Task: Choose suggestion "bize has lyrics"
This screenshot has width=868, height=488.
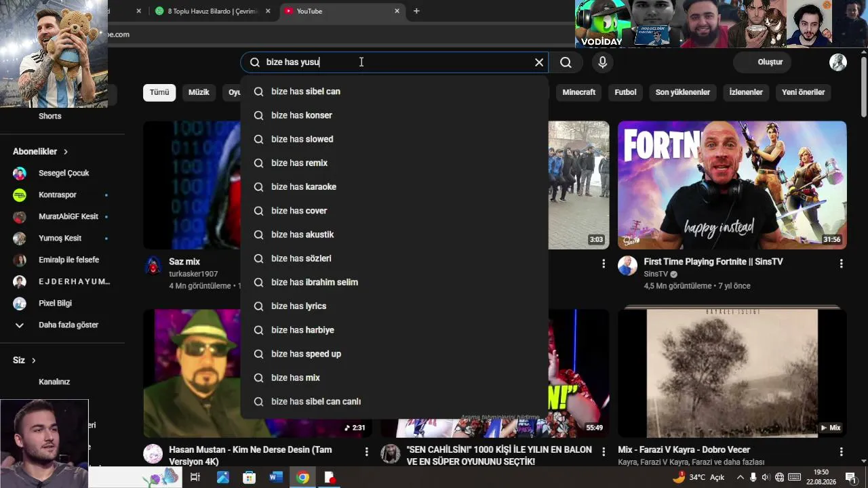Action: click(395, 306)
